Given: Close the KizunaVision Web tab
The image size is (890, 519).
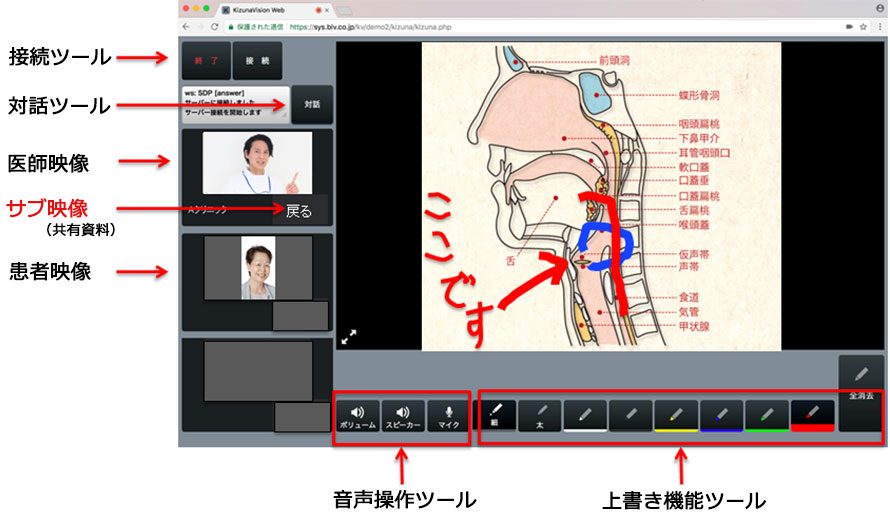Looking at the screenshot, I should tap(327, 10).
